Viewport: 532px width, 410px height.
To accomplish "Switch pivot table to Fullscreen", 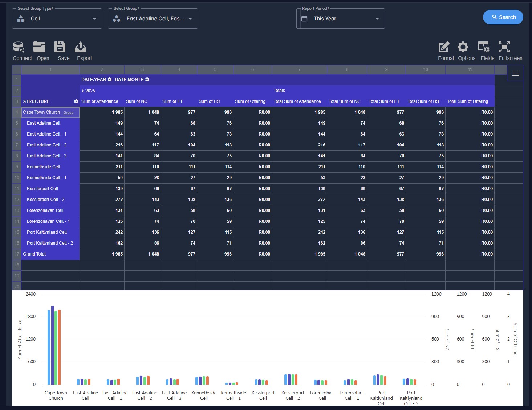I will tap(504, 47).
